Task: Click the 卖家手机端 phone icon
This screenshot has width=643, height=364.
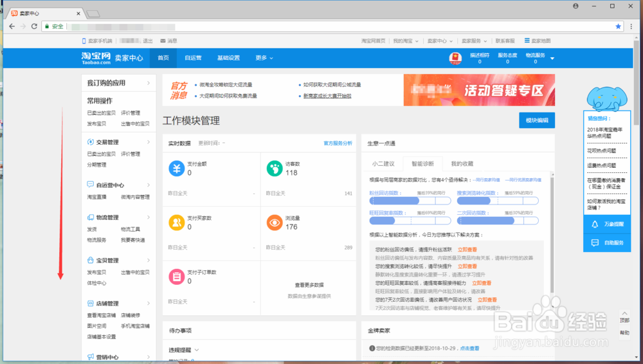Action: 84,41
